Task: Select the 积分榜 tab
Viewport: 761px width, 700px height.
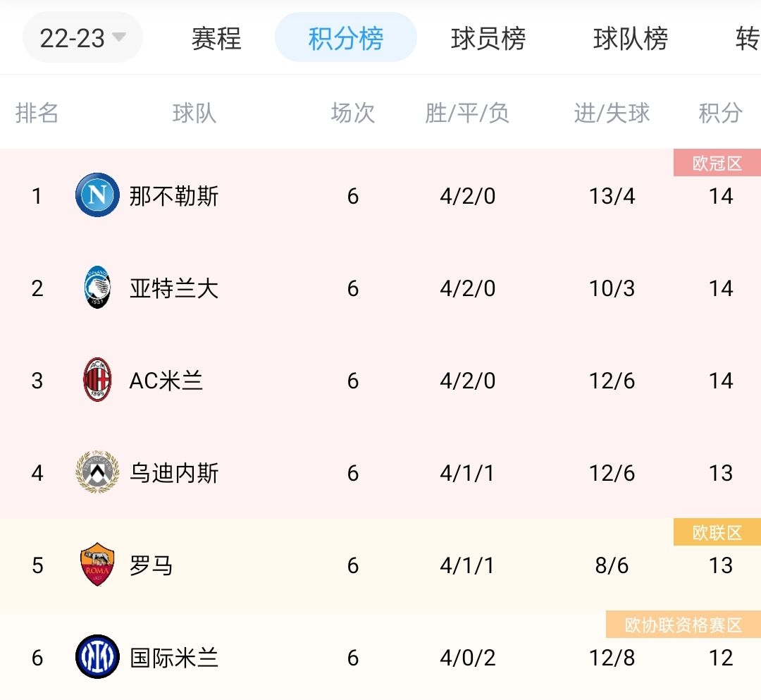Action: pyautogui.click(x=345, y=37)
